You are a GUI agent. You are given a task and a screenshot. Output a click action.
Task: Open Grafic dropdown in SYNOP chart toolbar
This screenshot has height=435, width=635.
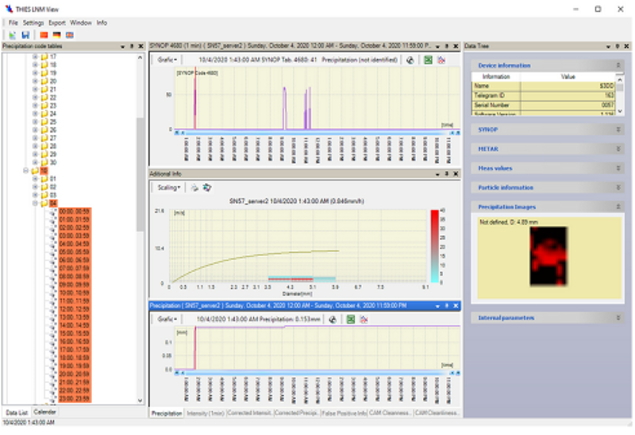167,60
